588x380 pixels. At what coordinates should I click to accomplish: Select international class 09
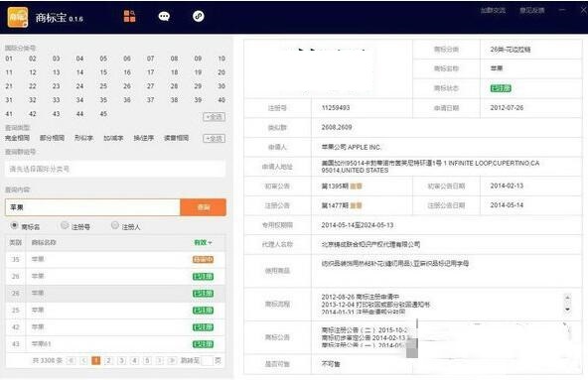198,59
